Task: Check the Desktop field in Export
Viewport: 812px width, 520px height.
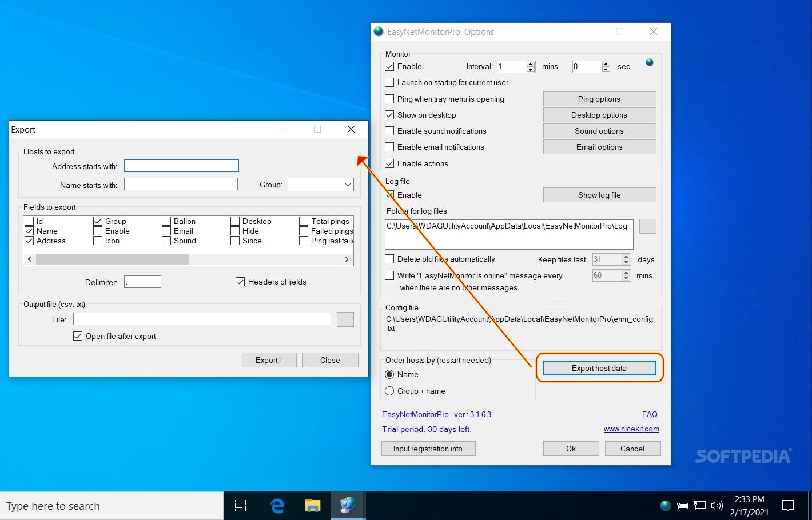Action: pyautogui.click(x=235, y=221)
